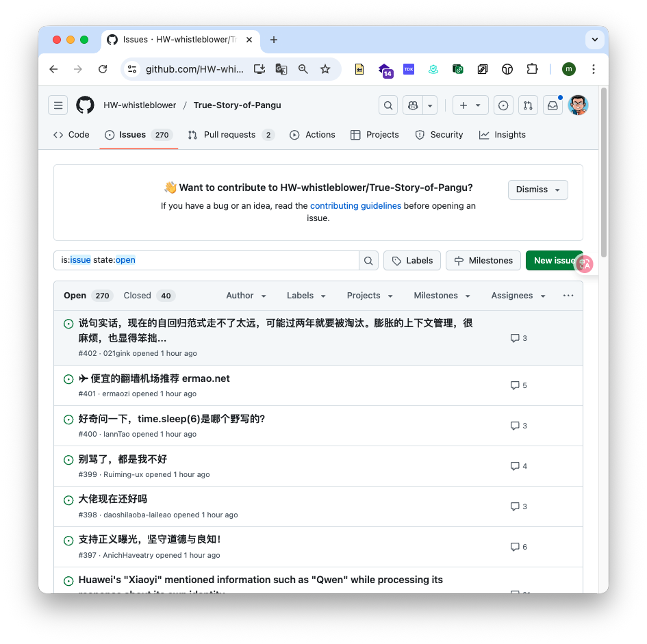Open user avatar menu
The height and width of the screenshot is (644, 647).
pos(578,105)
